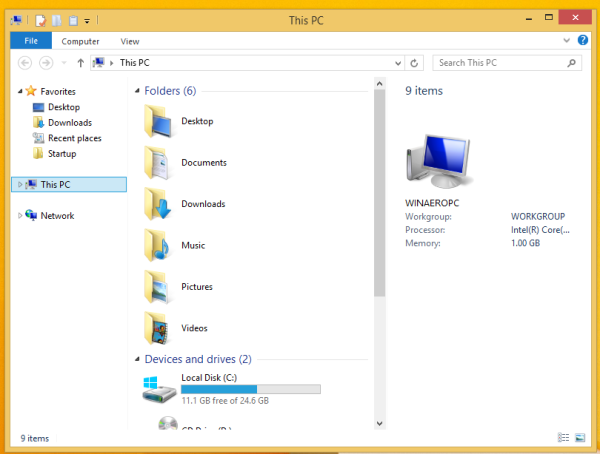Select This PC in navigation pane
This screenshot has height=454, width=600.
coord(69,185)
